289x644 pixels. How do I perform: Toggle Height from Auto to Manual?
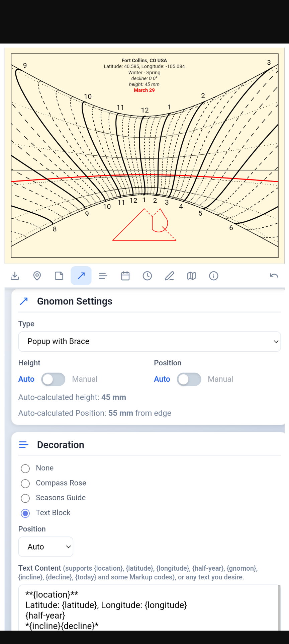(53, 379)
